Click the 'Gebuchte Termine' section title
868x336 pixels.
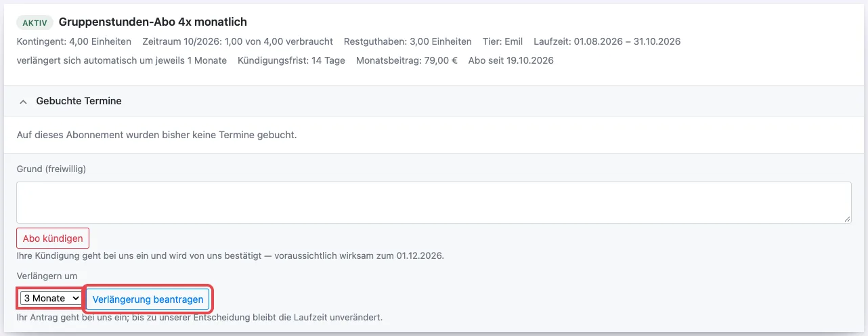pyautogui.click(x=79, y=101)
